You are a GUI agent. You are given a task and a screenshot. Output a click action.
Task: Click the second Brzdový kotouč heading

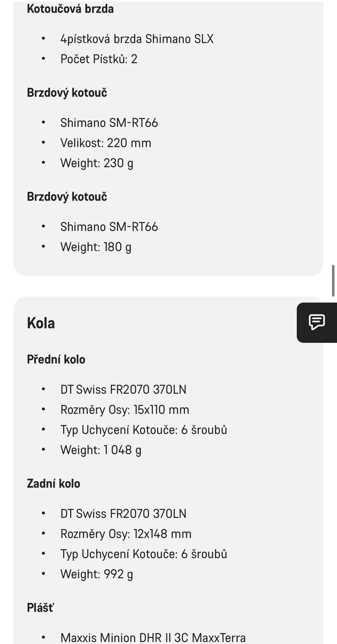pyautogui.click(x=67, y=197)
